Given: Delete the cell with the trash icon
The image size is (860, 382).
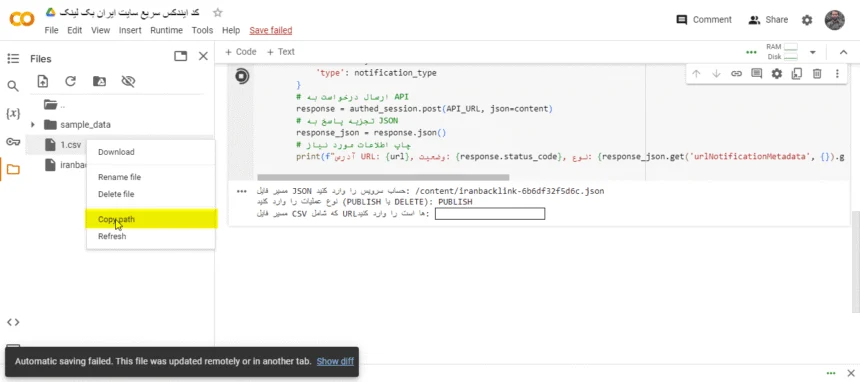Looking at the screenshot, I should (x=817, y=74).
